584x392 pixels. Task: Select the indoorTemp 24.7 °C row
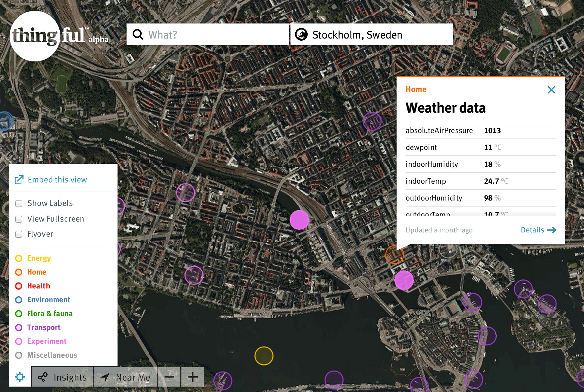481,181
